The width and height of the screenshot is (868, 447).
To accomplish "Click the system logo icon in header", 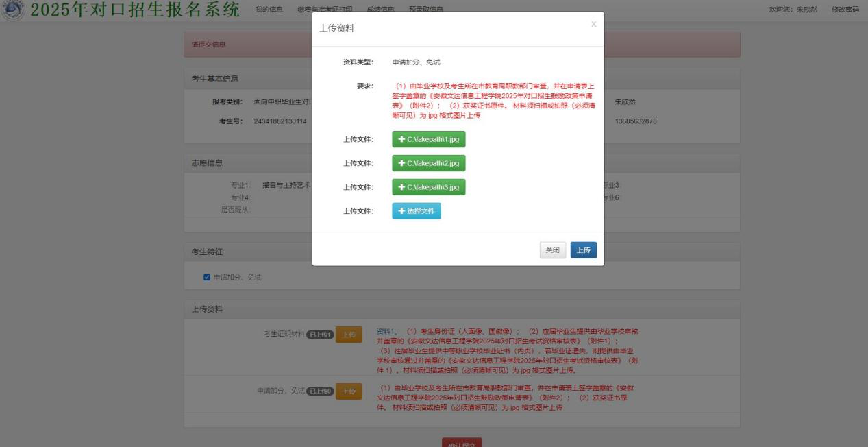I will tap(12, 10).
